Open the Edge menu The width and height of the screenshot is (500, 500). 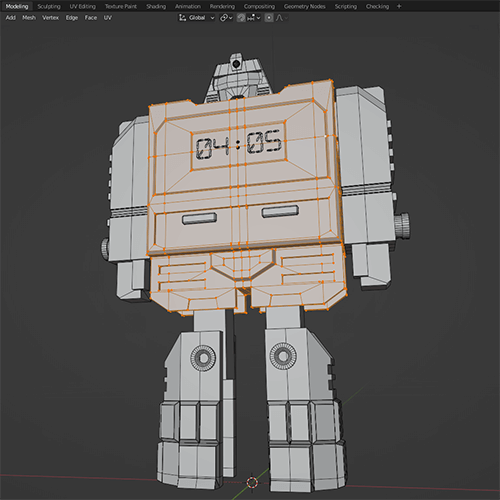point(72,18)
